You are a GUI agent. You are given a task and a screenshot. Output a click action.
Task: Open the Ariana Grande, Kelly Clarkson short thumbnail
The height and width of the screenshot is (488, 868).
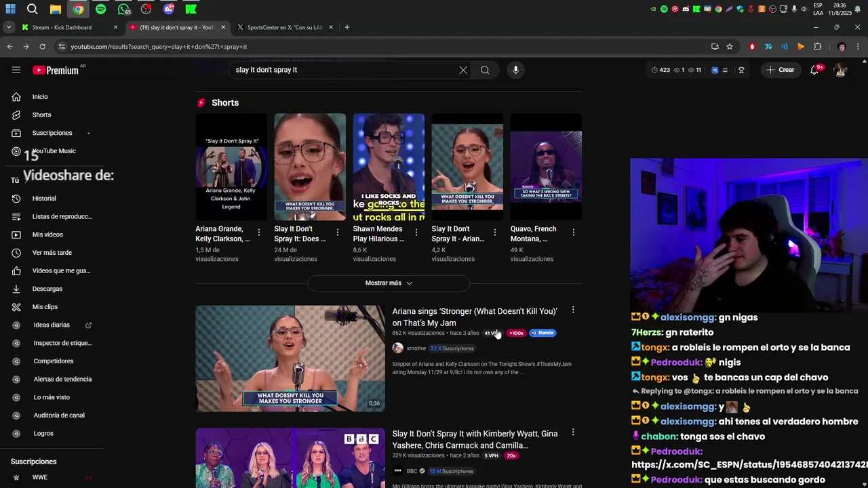231,167
